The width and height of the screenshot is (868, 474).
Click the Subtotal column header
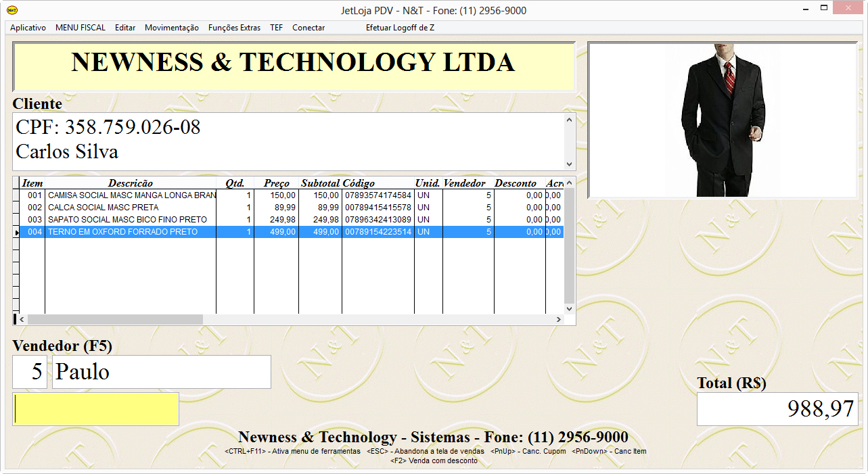320,183
